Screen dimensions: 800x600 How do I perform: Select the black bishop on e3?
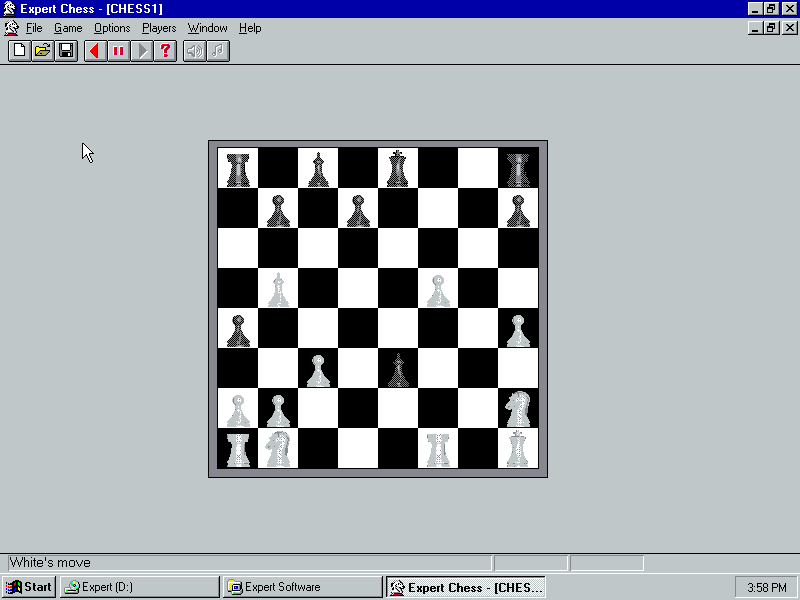click(397, 369)
